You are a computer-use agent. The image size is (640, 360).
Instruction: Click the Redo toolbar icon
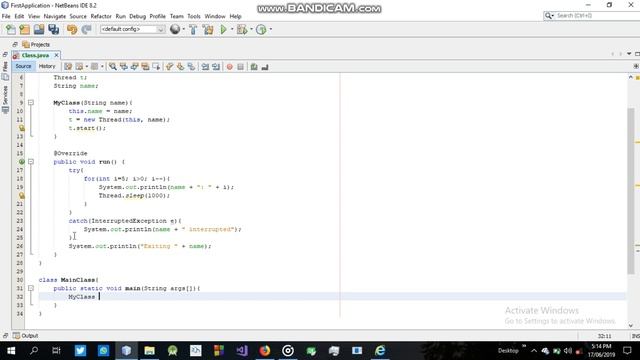point(86,29)
